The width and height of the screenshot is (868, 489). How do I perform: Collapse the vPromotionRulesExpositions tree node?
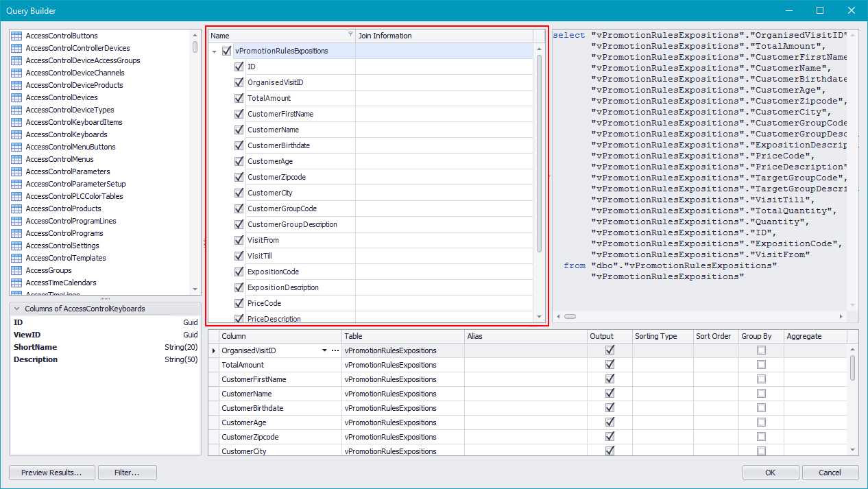click(215, 51)
